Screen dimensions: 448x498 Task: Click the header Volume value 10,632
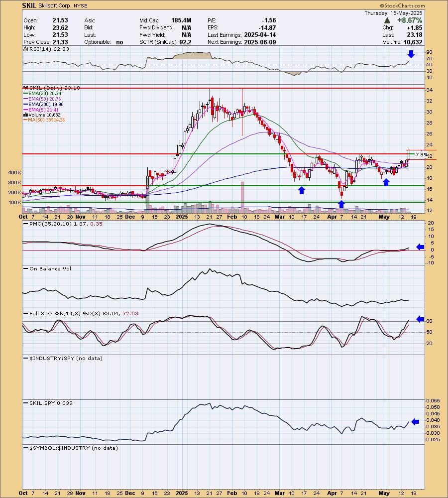click(413, 42)
